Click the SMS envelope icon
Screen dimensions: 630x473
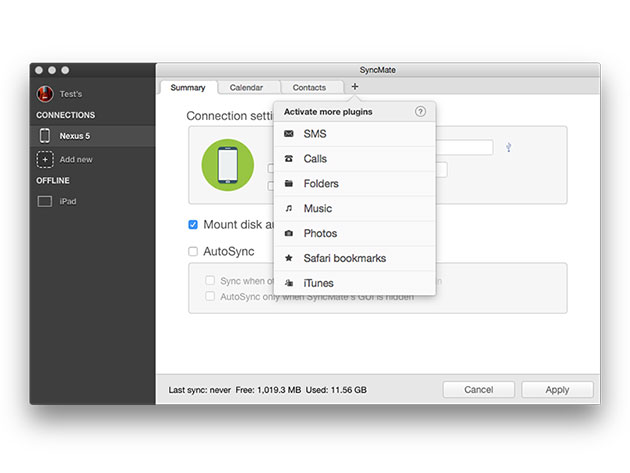(288, 133)
